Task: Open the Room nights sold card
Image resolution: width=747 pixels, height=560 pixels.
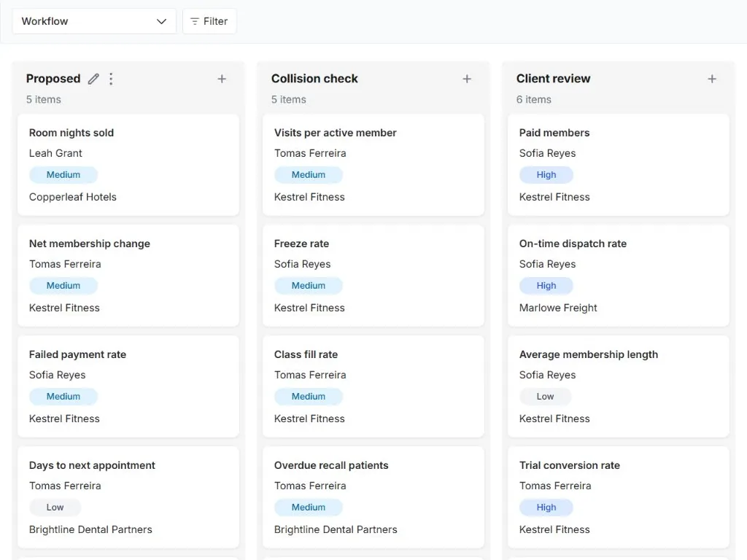Action: pyautogui.click(x=128, y=165)
